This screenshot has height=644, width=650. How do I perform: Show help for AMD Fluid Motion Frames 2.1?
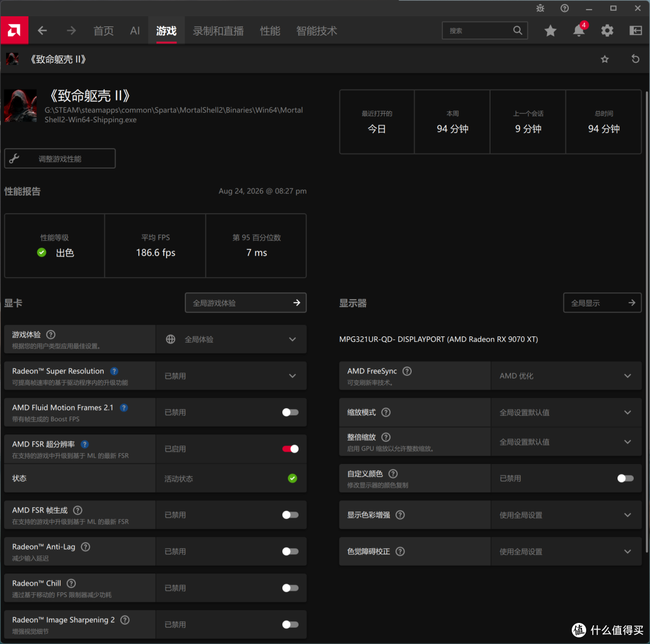(x=123, y=407)
